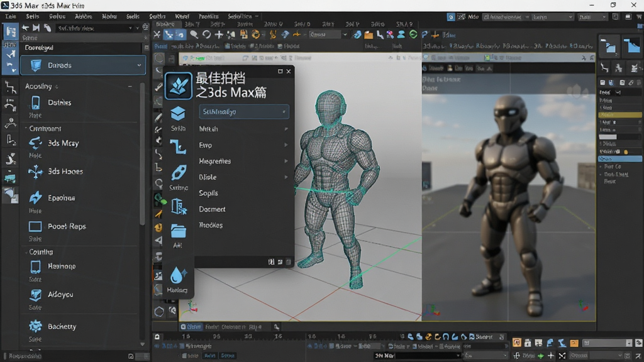
Task: Expand the Mrtuh submenu
Action: tap(286, 129)
